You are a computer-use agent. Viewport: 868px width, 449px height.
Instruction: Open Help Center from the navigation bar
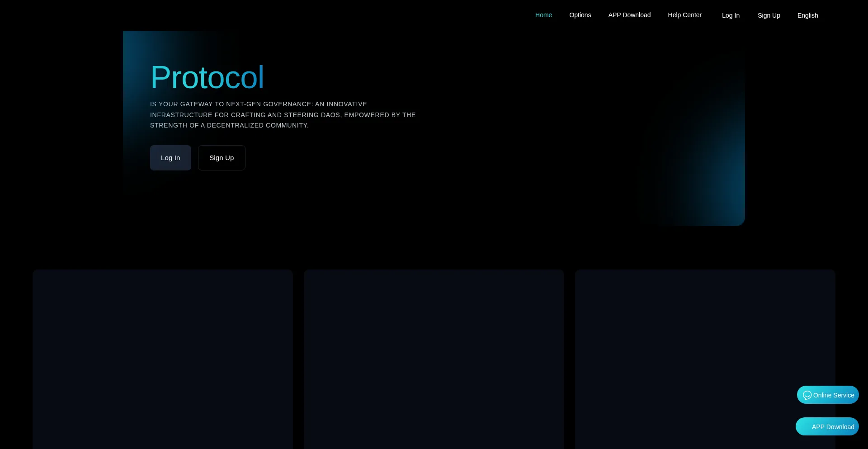click(x=684, y=15)
